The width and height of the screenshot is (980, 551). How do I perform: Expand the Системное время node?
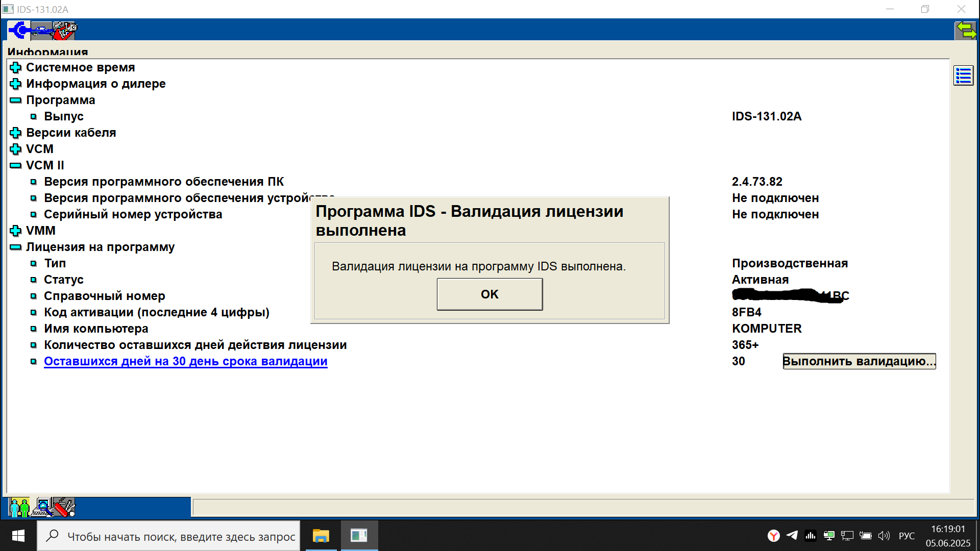click(16, 67)
